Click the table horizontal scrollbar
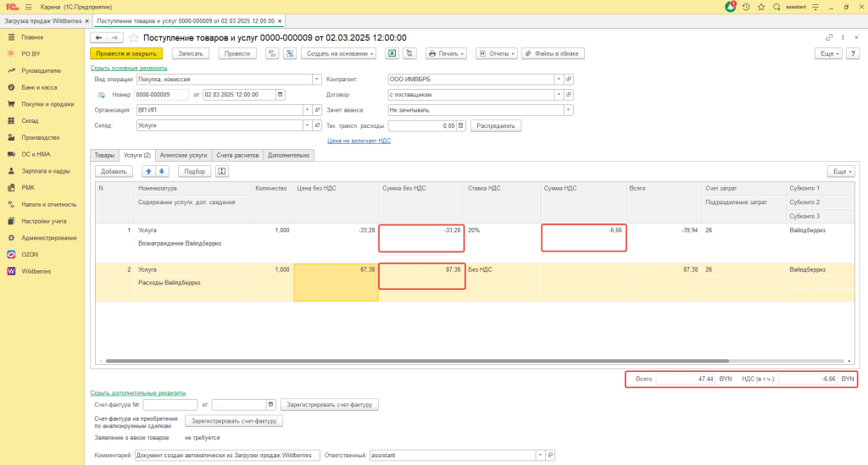Viewport: 868px width, 465px height. 417,361
